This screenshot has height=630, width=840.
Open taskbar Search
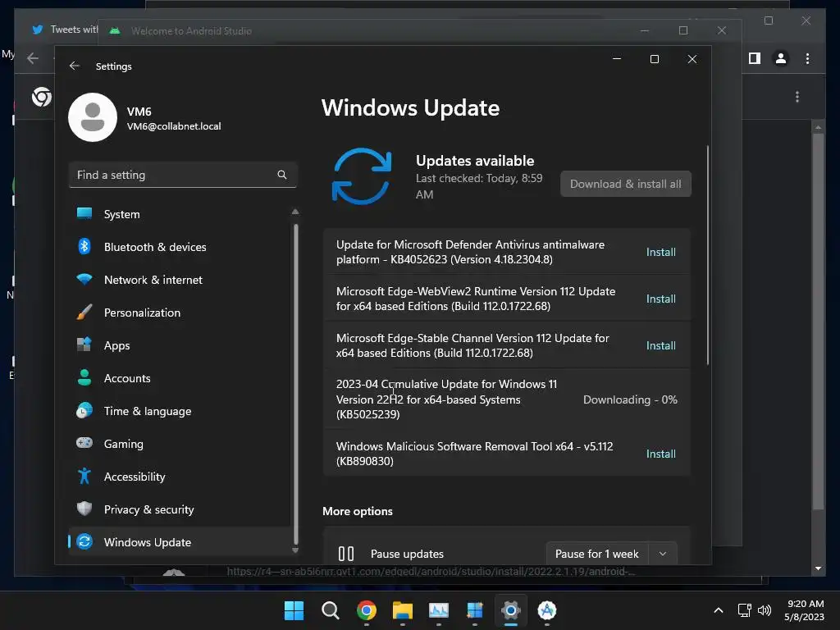330,610
